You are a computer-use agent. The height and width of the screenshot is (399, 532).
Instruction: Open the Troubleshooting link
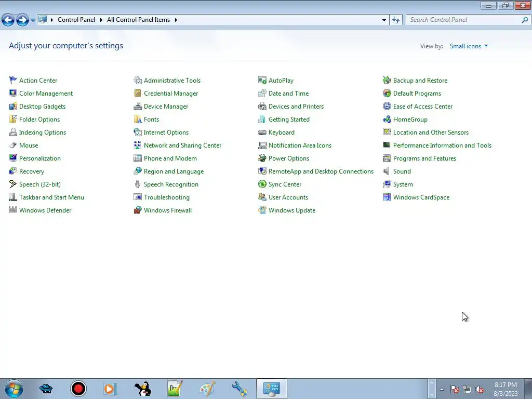167,197
